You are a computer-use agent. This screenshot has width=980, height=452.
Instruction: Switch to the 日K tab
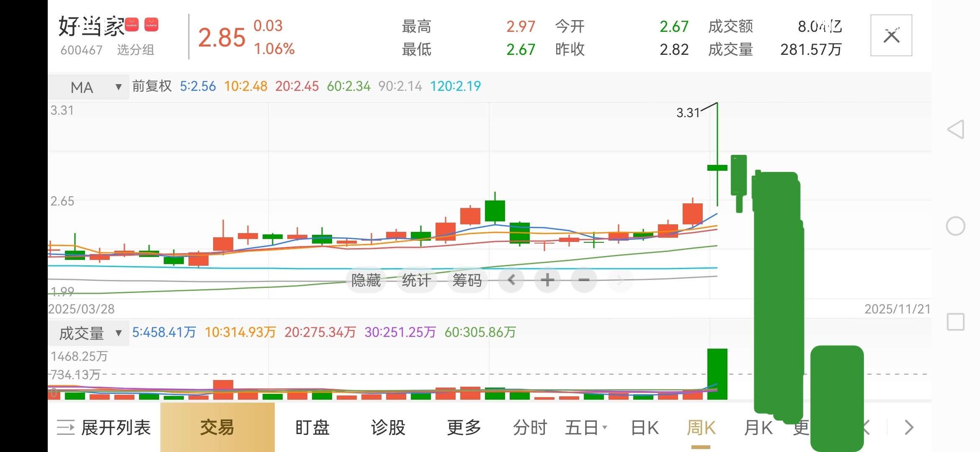tap(645, 427)
